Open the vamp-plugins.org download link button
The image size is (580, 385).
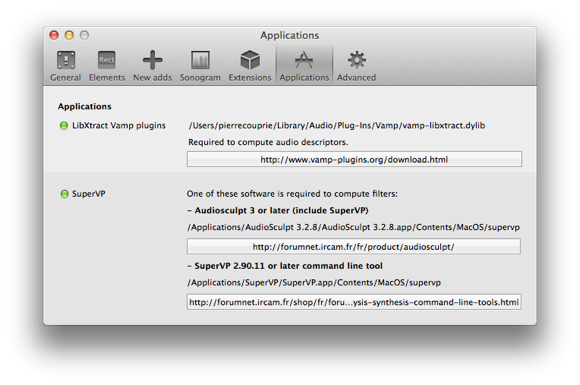(x=354, y=159)
